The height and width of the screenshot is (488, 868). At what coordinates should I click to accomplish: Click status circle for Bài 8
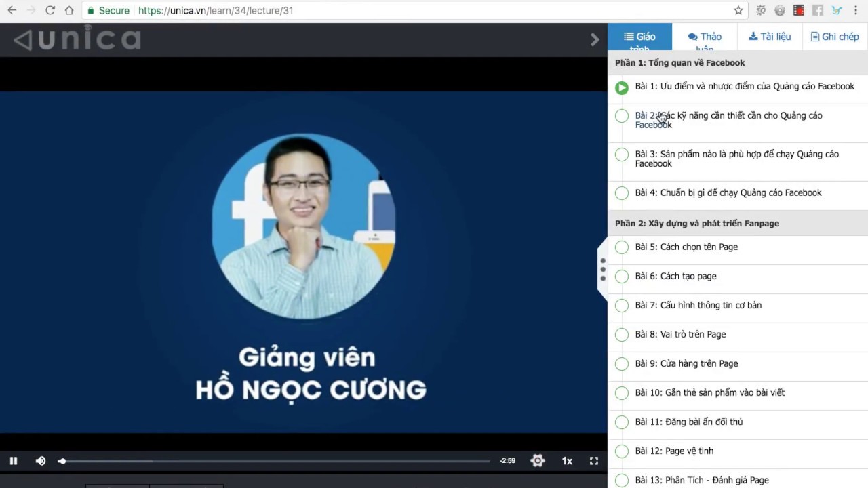click(x=622, y=335)
